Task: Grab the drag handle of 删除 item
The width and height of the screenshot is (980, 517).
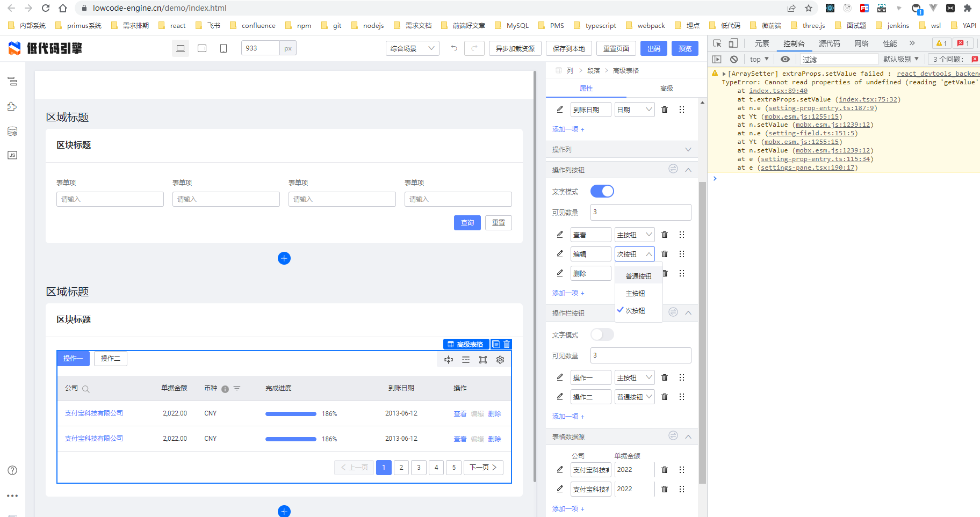Action: 682,273
